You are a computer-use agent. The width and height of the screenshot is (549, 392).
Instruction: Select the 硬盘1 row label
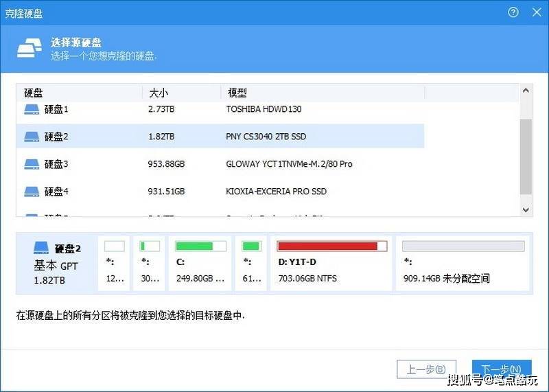[56, 110]
